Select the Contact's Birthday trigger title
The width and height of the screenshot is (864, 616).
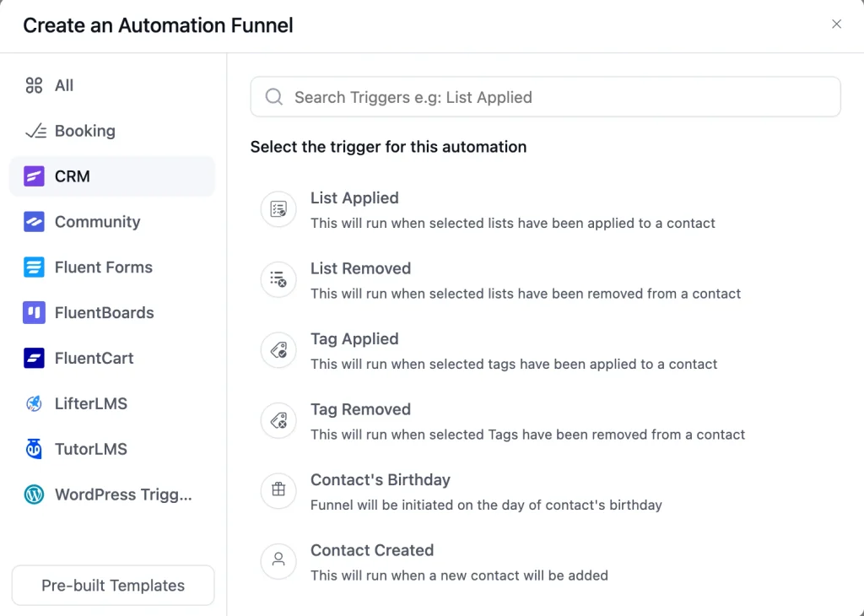(x=381, y=480)
